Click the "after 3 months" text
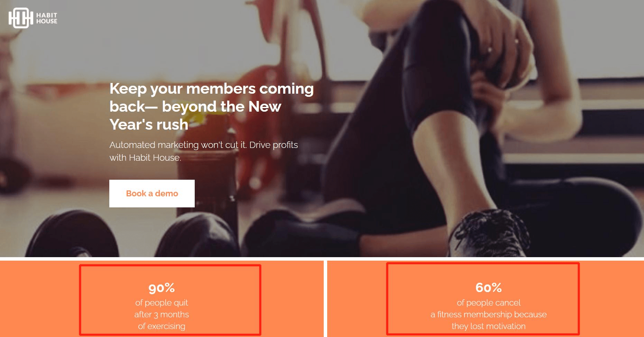 click(x=162, y=315)
